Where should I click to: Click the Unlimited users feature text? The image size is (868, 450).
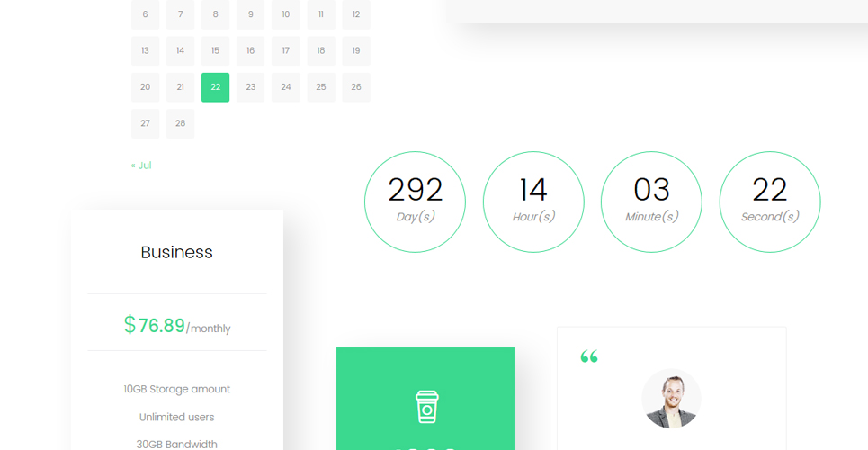point(176,417)
